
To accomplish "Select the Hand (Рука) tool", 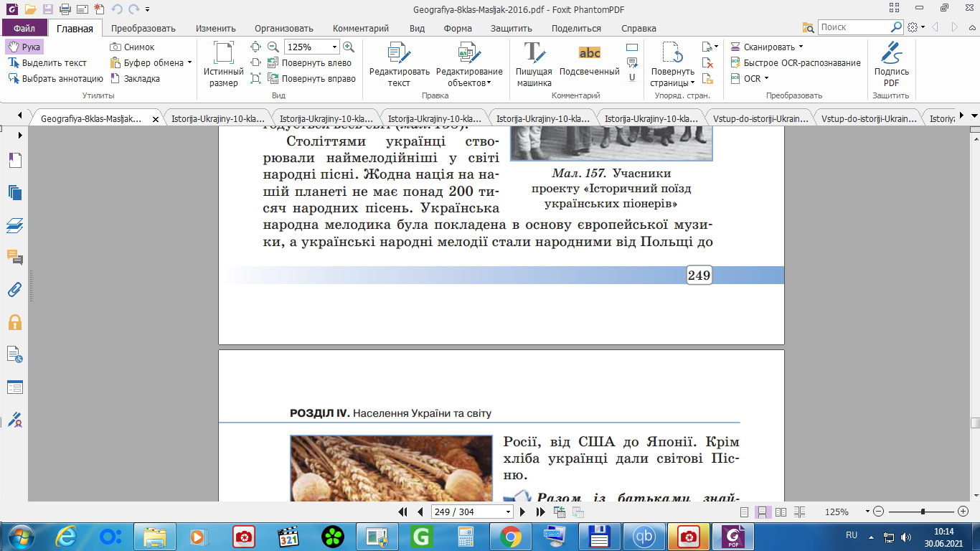I will [x=24, y=47].
